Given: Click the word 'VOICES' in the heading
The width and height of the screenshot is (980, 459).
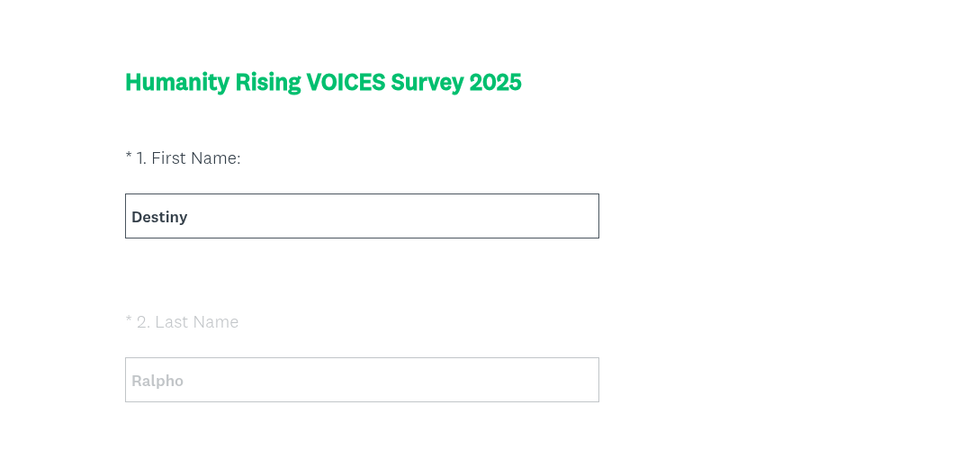Looking at the screenshot, I should 346,82.
